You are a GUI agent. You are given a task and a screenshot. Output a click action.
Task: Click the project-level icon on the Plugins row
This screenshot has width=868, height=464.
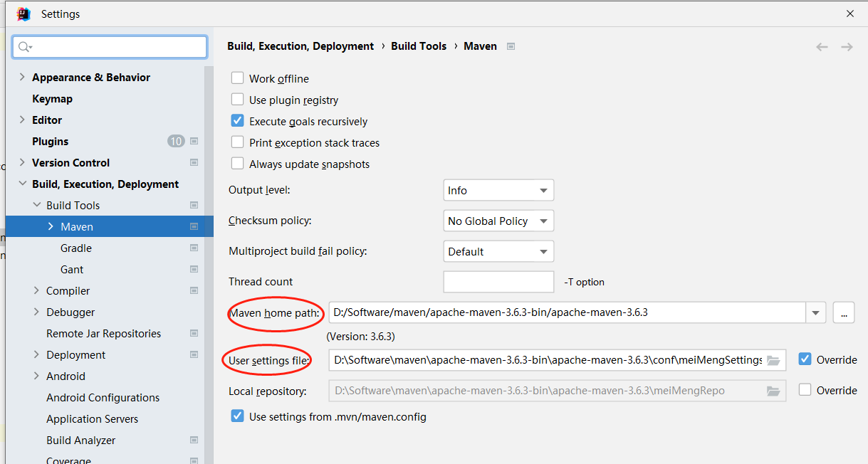pyautogui.click(x=194, y=141)
